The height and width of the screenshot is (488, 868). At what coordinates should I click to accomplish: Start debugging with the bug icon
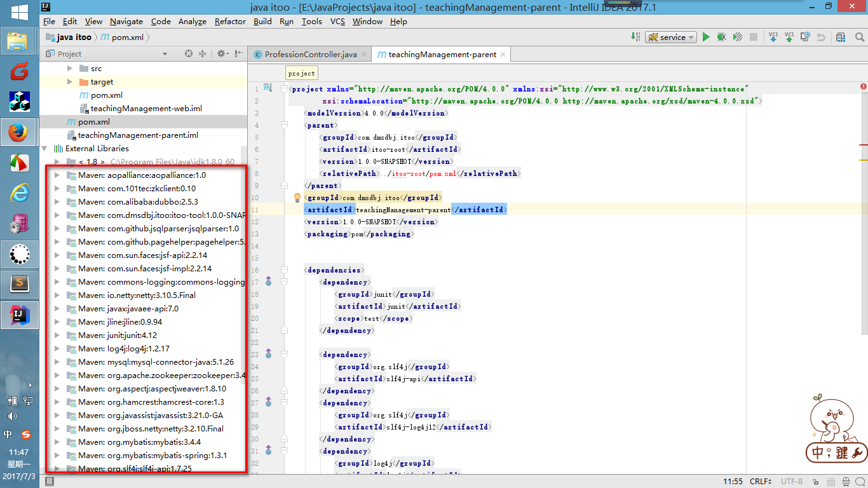tap(721, 37)
